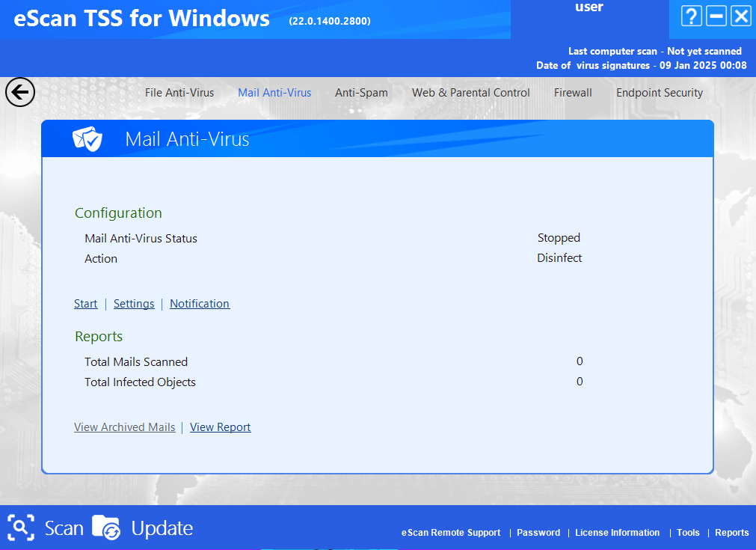756x550 pixels.
Task: Click the user name at top
Action: coord(589,7)
